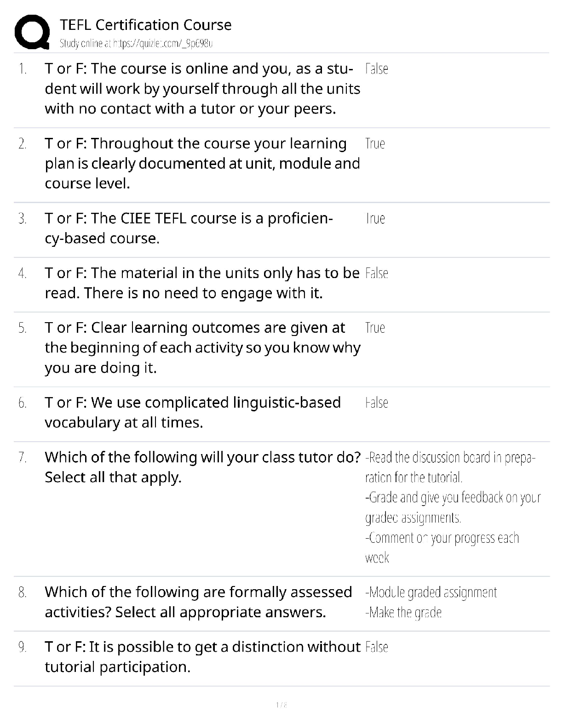The width and height of the screenshot is (563, 728).
Task: Select question 4 about material in units
Action: (x=202, y=283)
